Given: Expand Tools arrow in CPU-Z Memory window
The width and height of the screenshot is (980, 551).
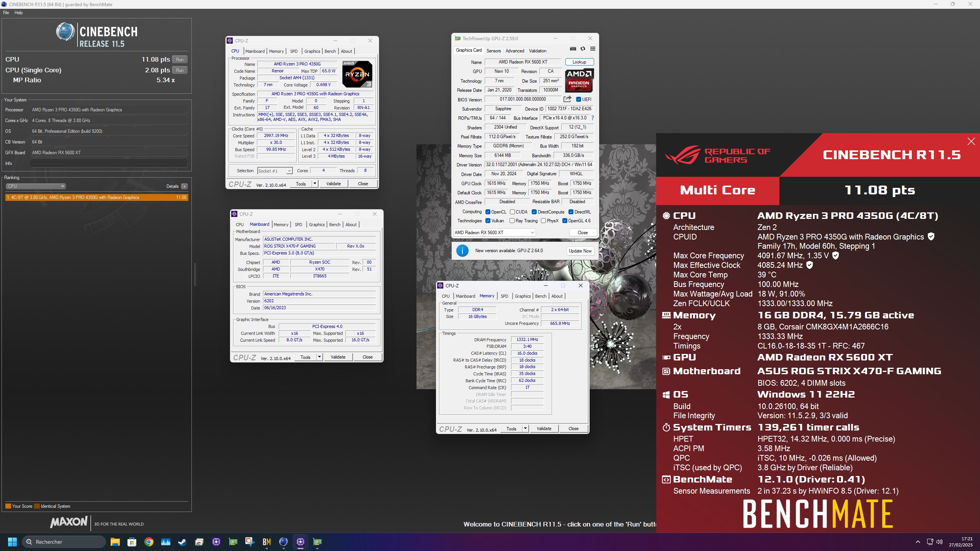Looking at the screenshot, I should pyautogui.click(x=525, y=429).
